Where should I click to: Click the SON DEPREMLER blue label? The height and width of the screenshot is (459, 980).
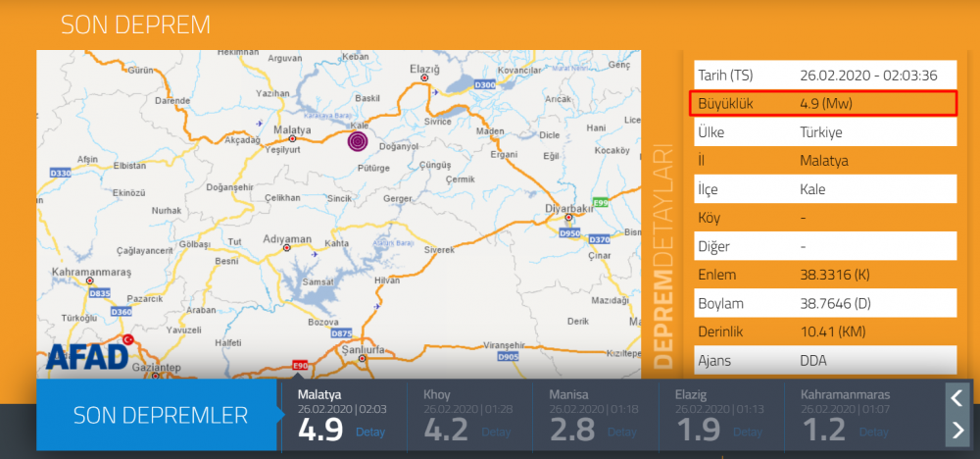(160, 415)
